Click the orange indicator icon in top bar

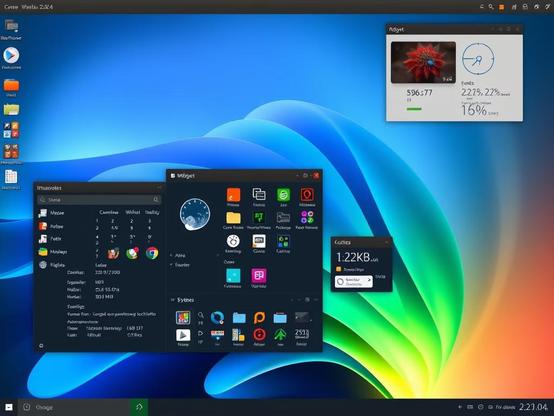501,7
